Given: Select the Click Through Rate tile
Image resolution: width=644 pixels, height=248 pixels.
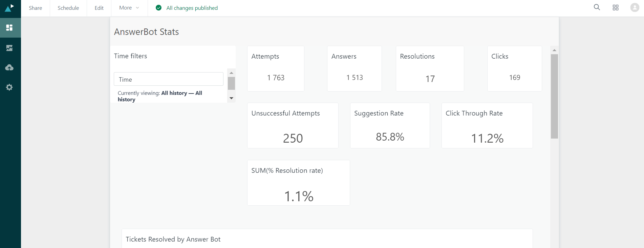Looking at the screenshot, I should (487, 125).
